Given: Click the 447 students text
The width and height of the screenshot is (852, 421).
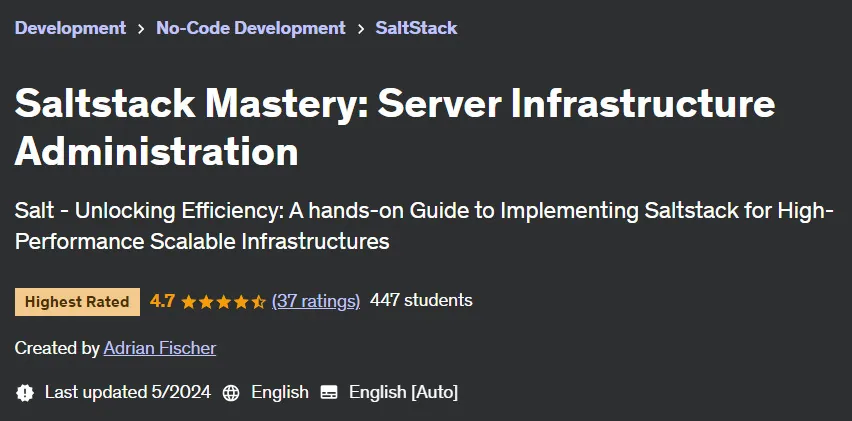Looking at the screenshot, I should (421, 300).
